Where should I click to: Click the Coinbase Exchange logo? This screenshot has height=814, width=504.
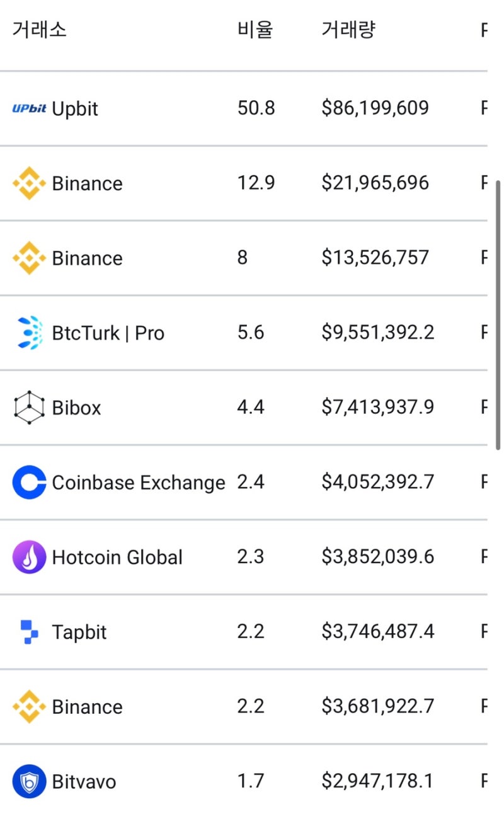[x=29, y=483]
